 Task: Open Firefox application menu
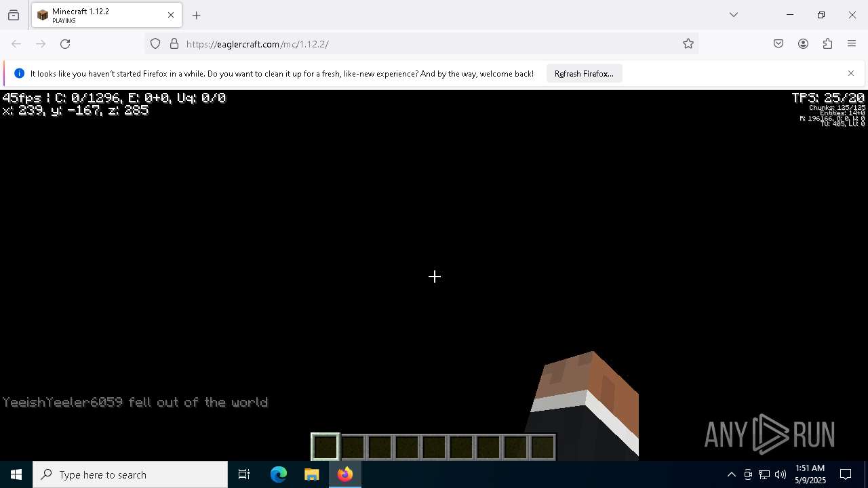(x=852, y=44)
